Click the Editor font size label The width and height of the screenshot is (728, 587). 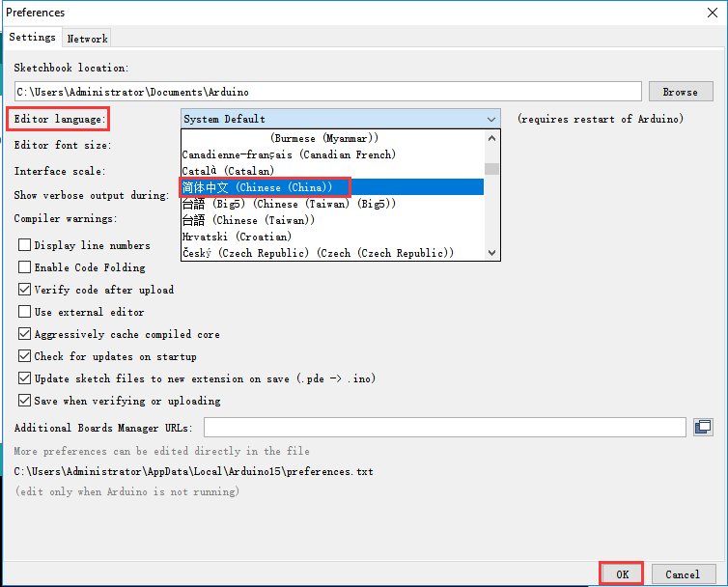(63, 145)
